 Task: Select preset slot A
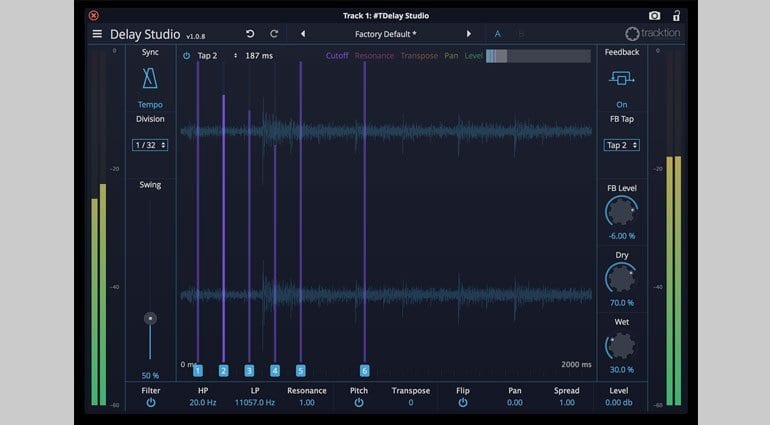pos(497,34)
